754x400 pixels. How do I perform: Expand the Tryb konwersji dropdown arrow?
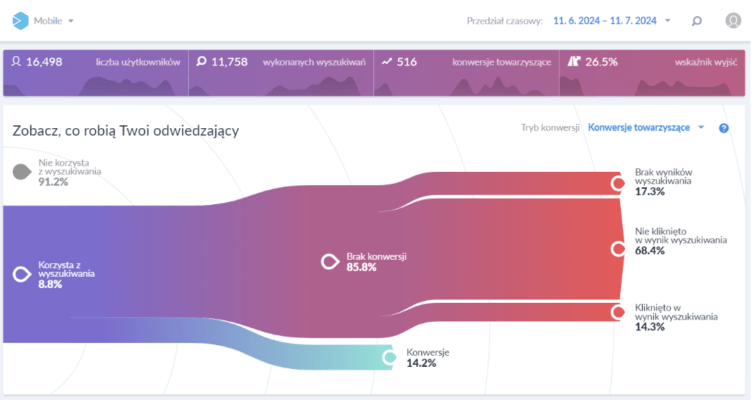[x=701, y=127]
